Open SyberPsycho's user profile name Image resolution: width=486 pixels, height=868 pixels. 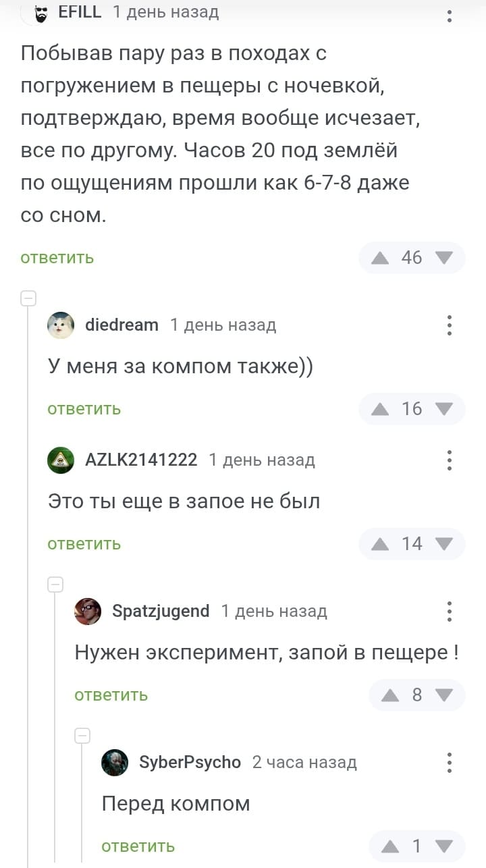tap(190, 763)
